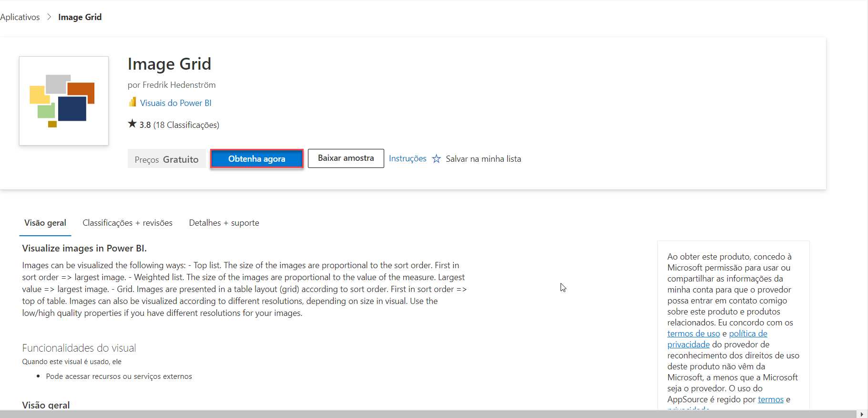
Task: Click the Baixar amostra button
Action: tap(346, 158)
